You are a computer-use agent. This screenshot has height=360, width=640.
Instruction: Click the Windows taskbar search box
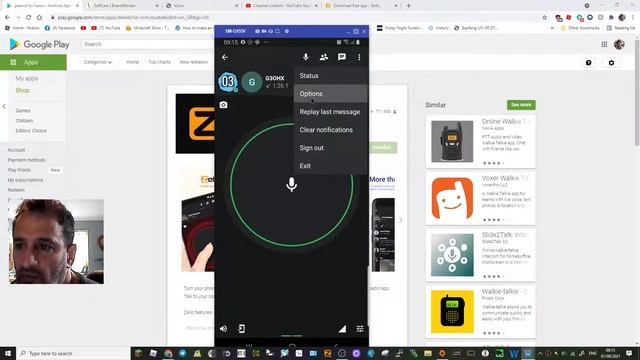coord(73,353)
